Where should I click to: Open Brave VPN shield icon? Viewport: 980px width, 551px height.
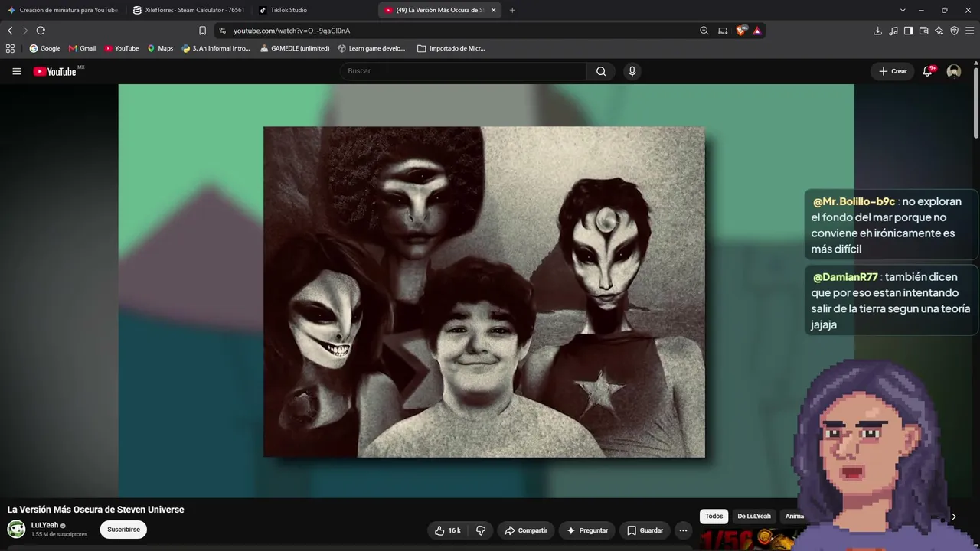[x=954, y=31]
